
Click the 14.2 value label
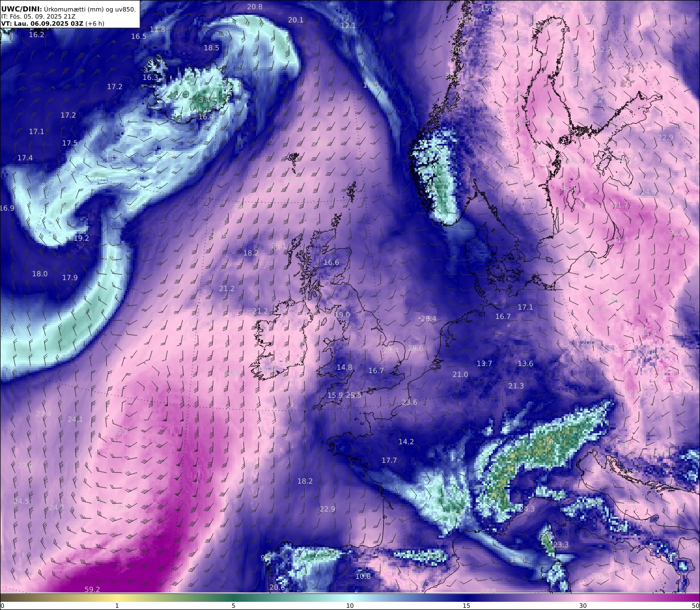tap(406, 441)
